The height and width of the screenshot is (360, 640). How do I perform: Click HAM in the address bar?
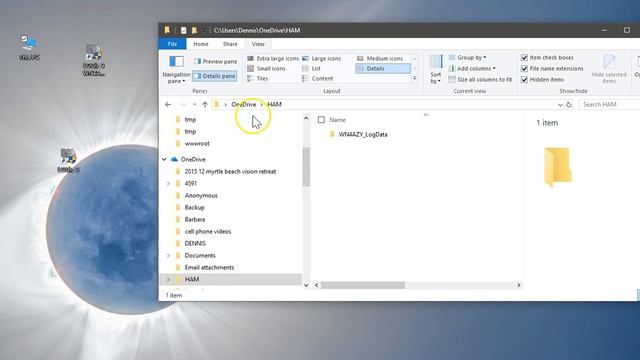pos(274,104)
